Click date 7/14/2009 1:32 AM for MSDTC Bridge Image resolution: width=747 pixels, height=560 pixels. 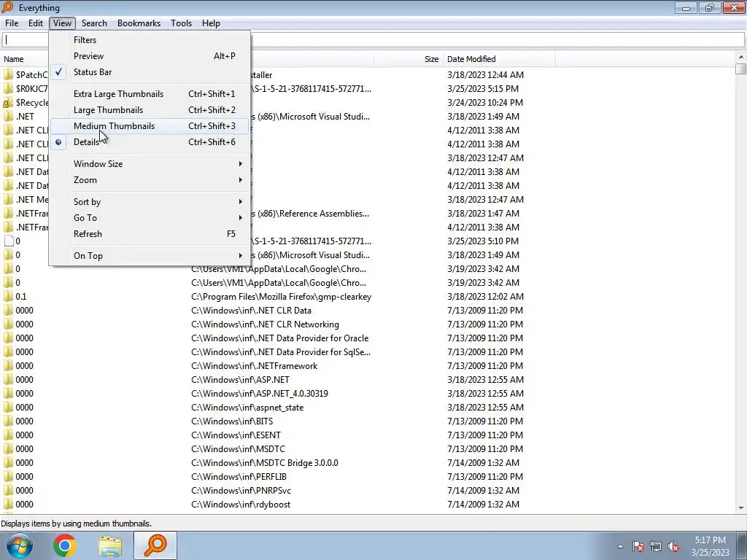(x=483, y=463)
